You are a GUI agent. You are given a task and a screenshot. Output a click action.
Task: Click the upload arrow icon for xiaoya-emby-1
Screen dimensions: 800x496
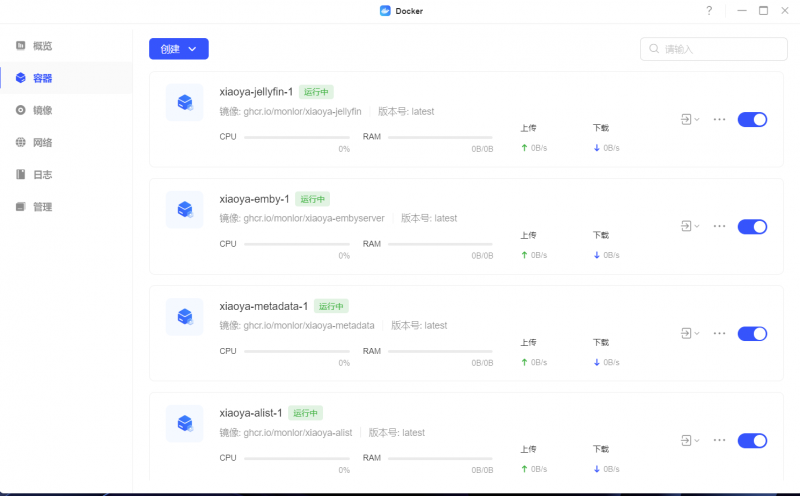524,255
